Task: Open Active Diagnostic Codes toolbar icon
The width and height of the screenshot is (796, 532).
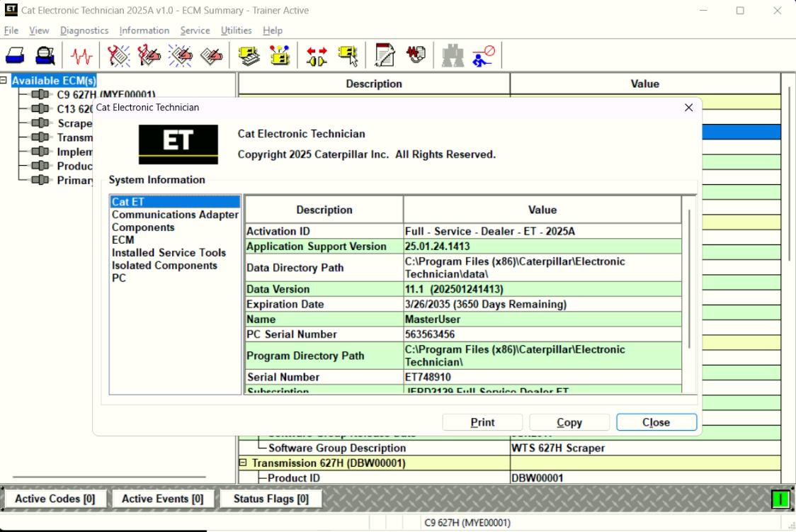Action: [118, 55]
